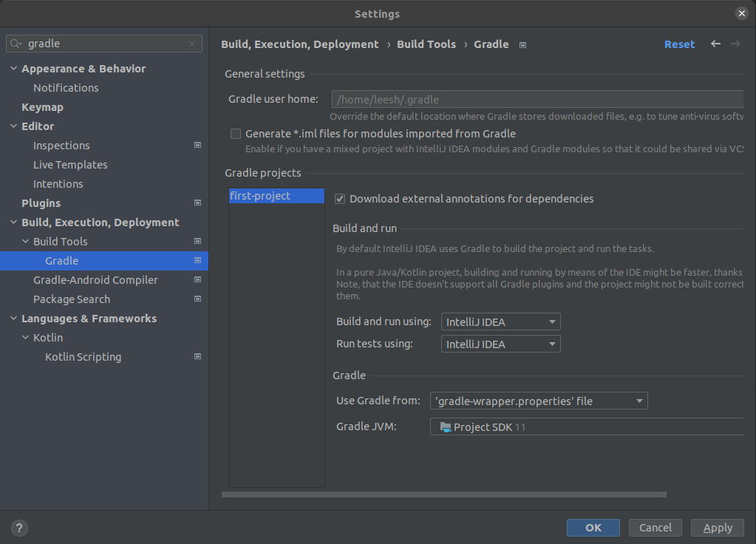The width and height of the screenshot is (756, 544).
Task: Click project-level icon next to Kotlin Scripting
Action: (x=197, y=356)
